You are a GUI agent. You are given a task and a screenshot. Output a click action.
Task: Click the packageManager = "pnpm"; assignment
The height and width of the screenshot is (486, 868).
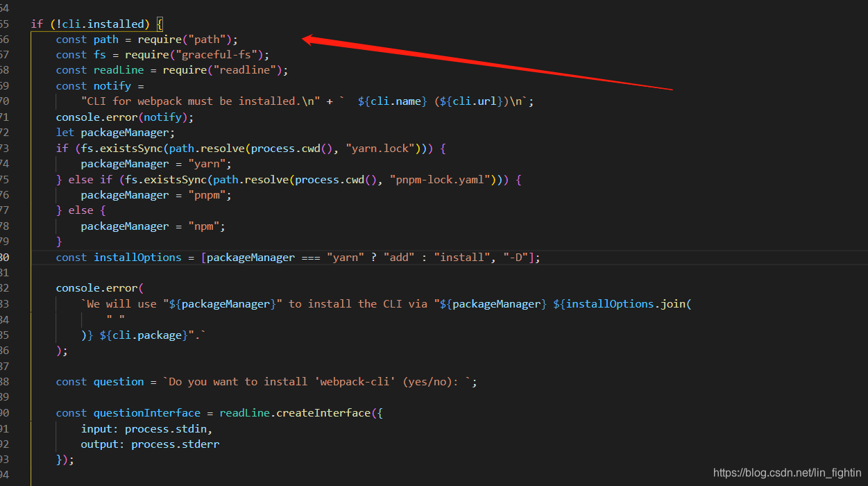pyautogui.click(x=156, y=195)
